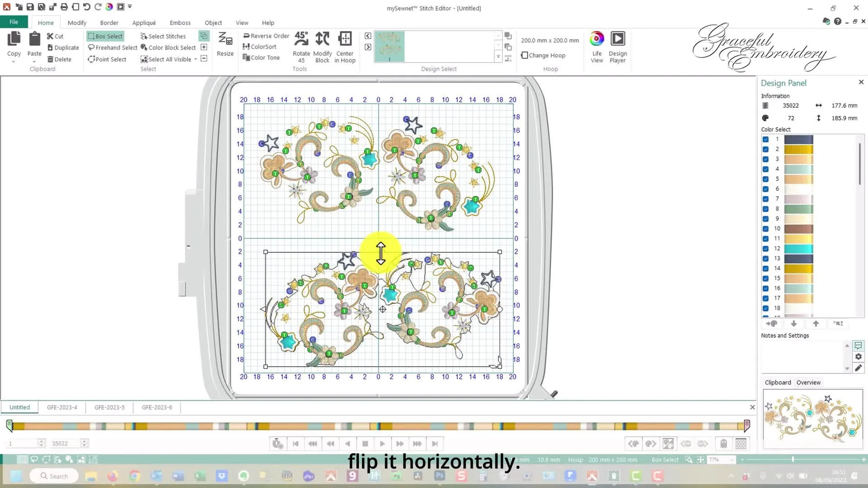
Task: Show the Overview tab in Design Panel
Action: pyautogui.click(x=809, y=383)
